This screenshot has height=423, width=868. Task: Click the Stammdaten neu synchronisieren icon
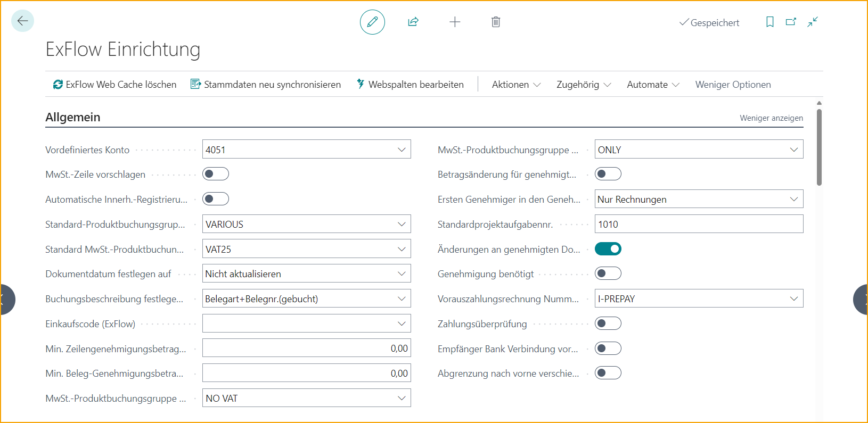point(195,84)
